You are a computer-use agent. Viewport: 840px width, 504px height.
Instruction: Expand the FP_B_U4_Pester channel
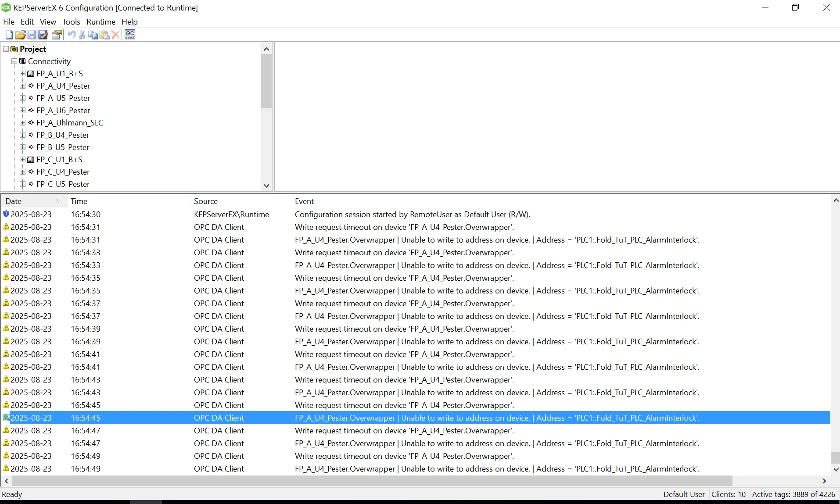(x=22, y=135)
